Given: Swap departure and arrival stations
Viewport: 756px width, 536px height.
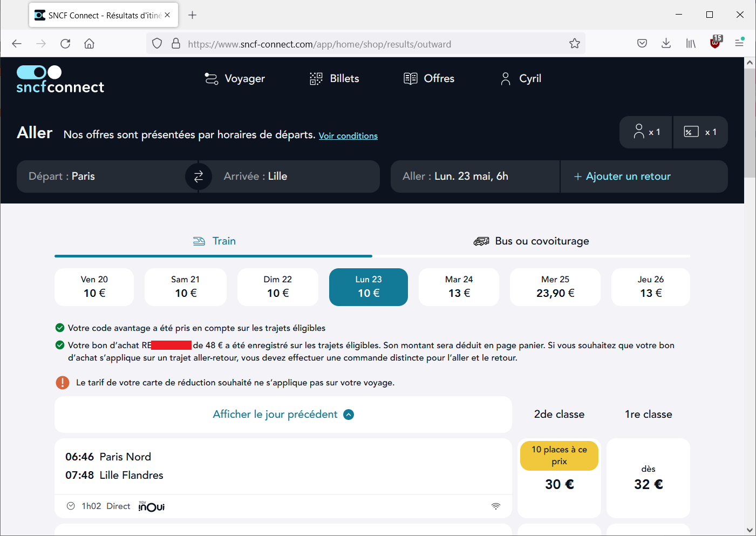Looking at the screenshot, I should [199, 177].
